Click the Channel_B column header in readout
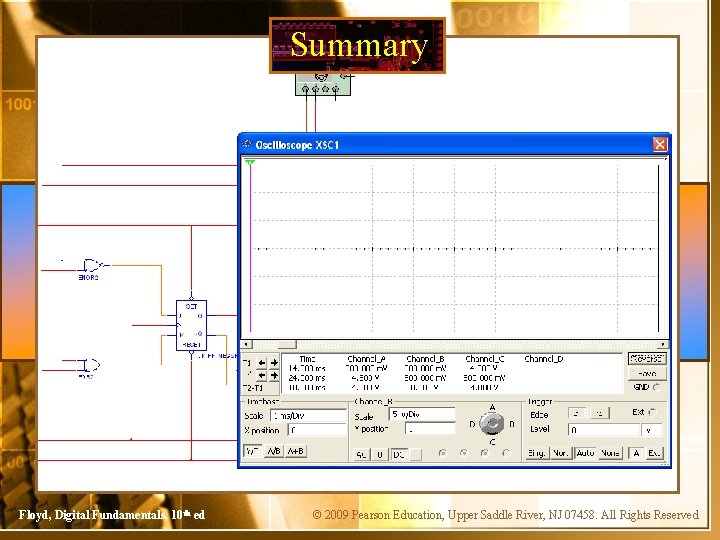The width and height of the screenshot is (720, 540). coord(425,359)
